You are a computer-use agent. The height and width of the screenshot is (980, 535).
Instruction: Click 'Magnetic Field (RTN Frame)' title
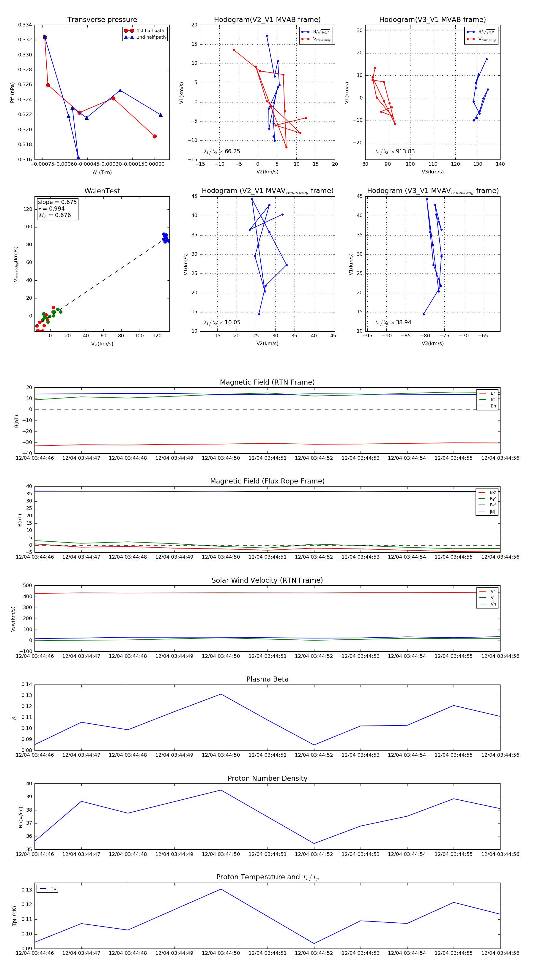(267, 382)
